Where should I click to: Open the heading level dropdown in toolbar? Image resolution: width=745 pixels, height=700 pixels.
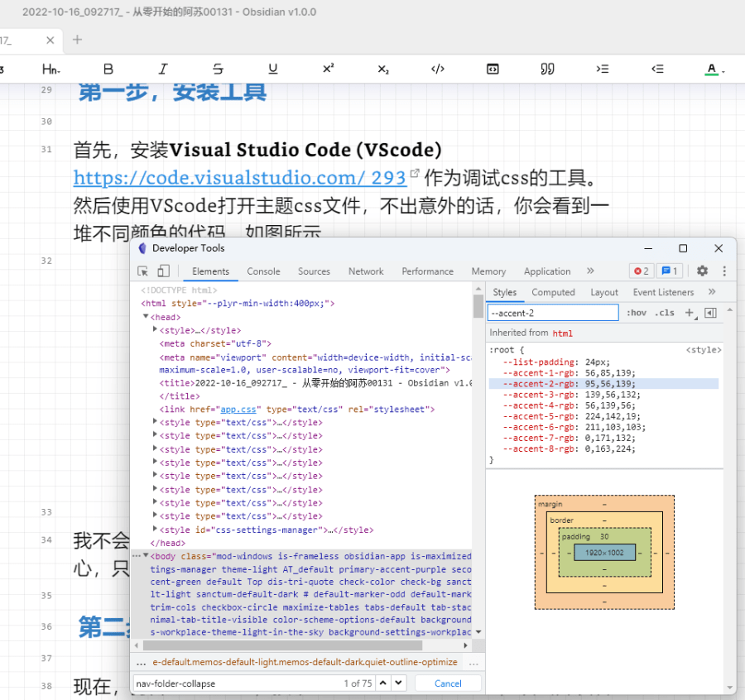[51, 70]
